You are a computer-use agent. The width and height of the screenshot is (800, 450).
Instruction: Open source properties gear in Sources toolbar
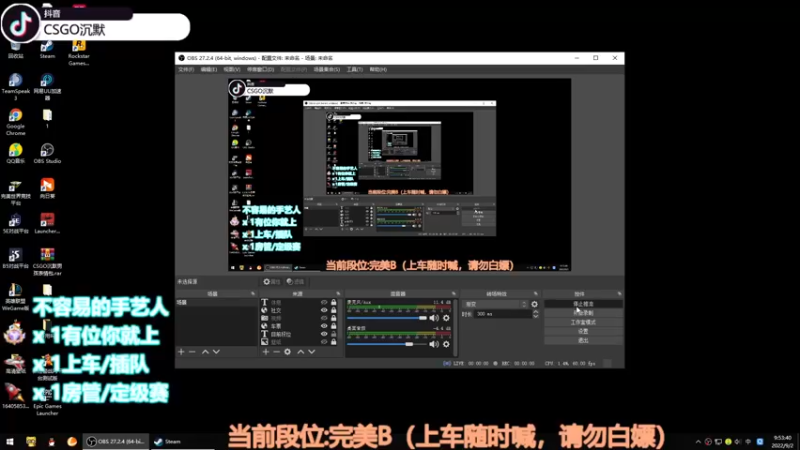coord(288,352)
